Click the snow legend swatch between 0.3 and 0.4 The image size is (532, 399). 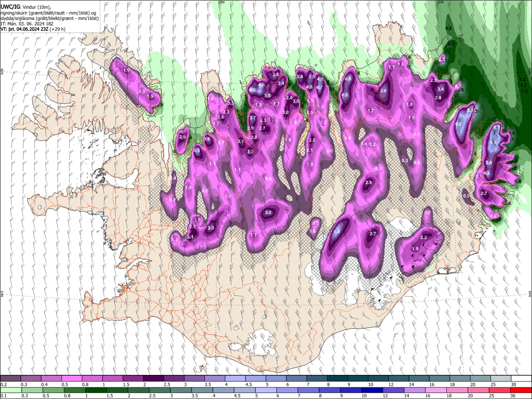[31, 378]
